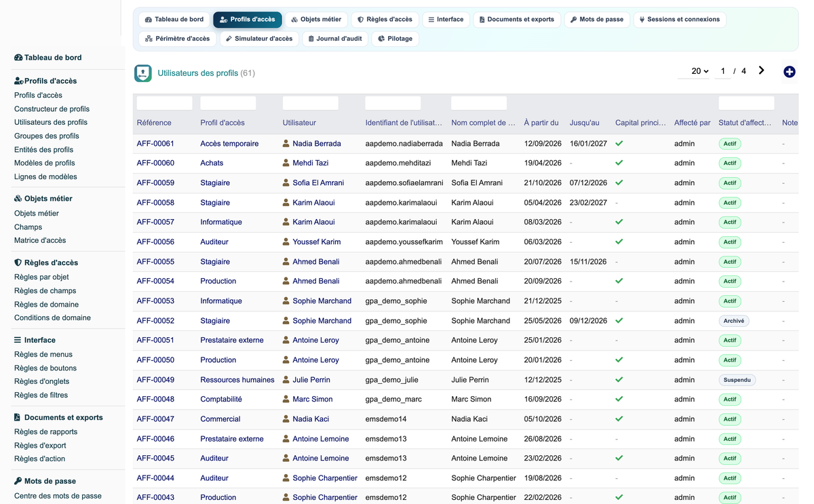Click the Statut d'affectation filter field
This screenshot has height=504, width=814.
pos(746,103)
